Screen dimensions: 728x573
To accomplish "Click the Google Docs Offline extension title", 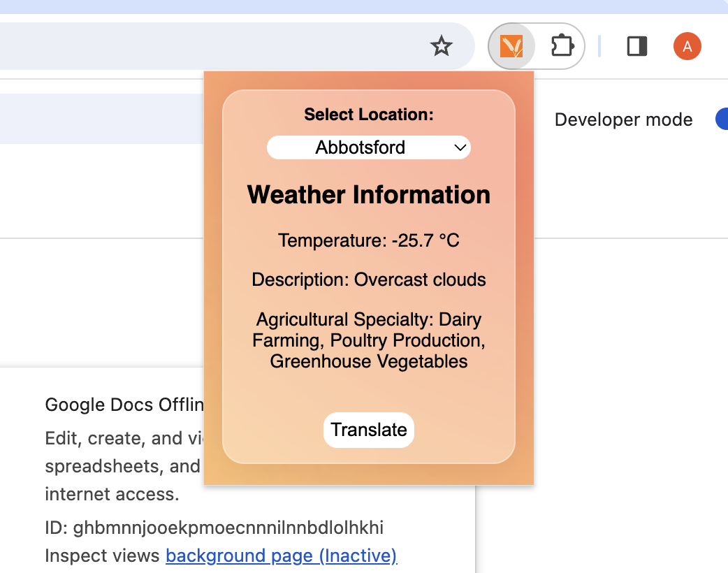I will pyautogui.click(x=124, y=405).
